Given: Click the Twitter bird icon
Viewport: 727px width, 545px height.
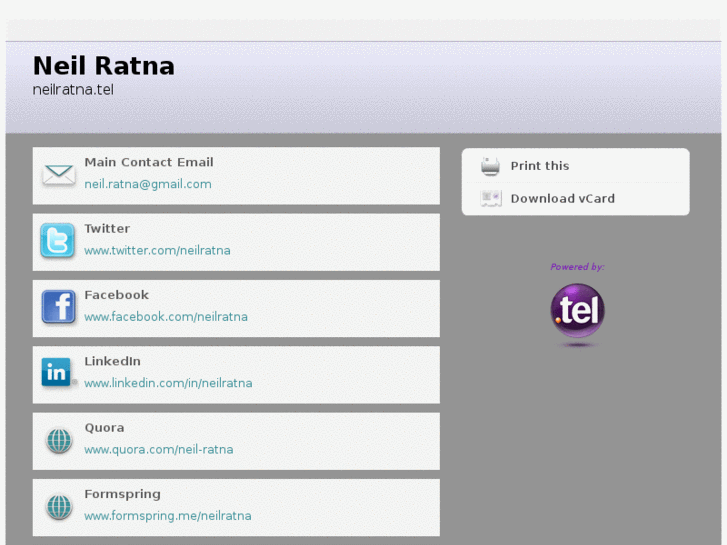Looking at the screenshot, I should tap(57, 240).
